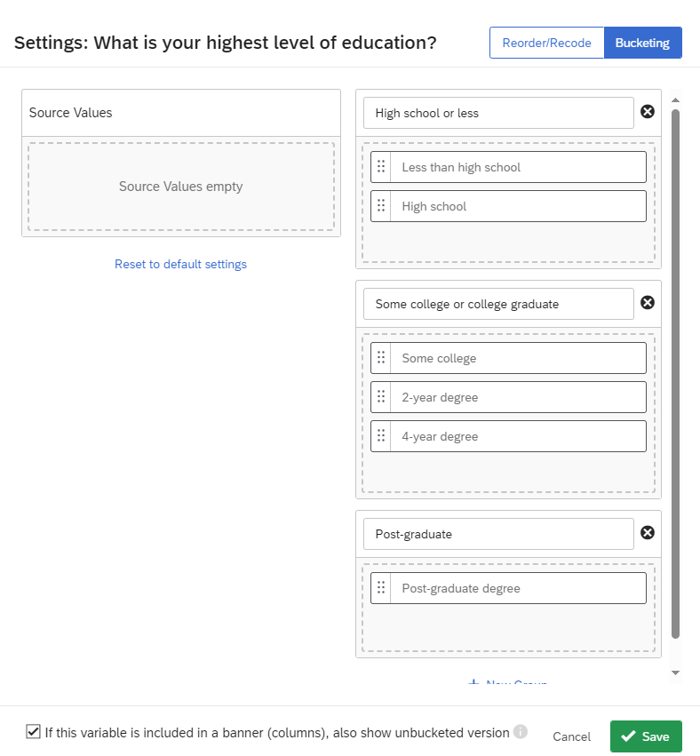Edit the High school or less group name
Image resolution: width=700 pixels, height=756 pixels.
click(x=498, y=113)
